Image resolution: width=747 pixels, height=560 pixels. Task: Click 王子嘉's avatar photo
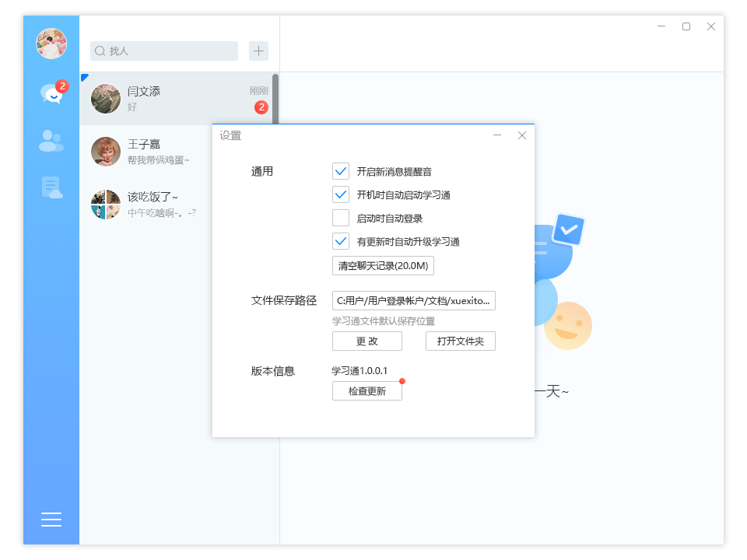point(106,152)
